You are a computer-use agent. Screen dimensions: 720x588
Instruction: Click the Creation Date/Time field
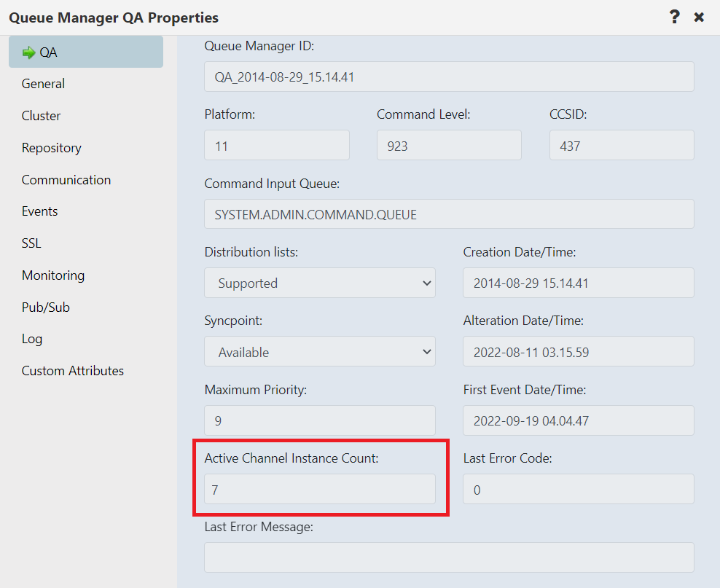[x=579, y=283]
